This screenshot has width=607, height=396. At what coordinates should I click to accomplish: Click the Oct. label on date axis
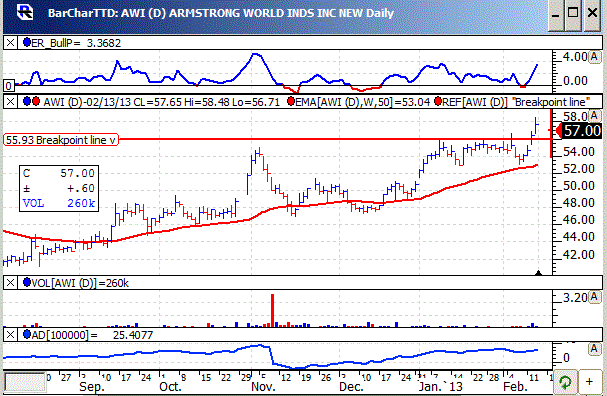click(170, 387)
